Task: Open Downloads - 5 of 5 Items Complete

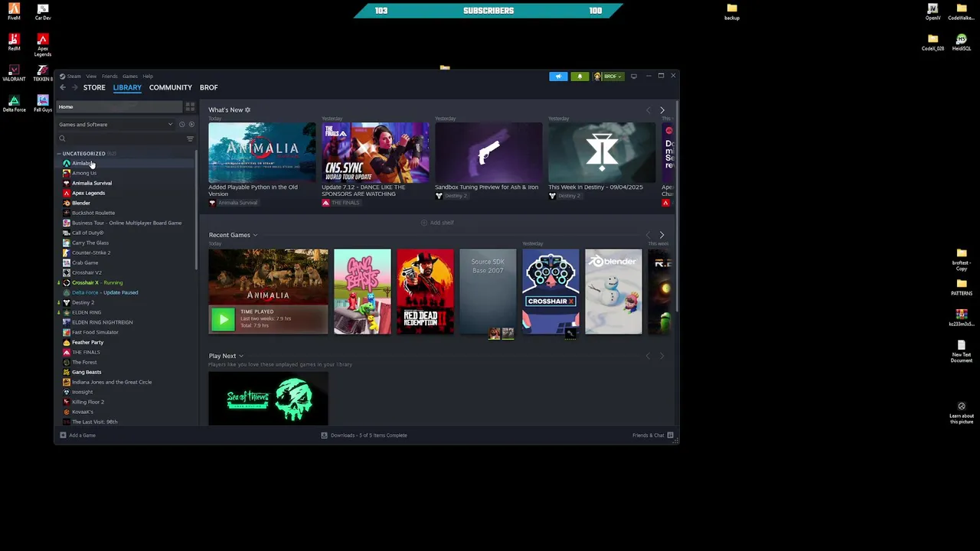Action: point(369,435)
